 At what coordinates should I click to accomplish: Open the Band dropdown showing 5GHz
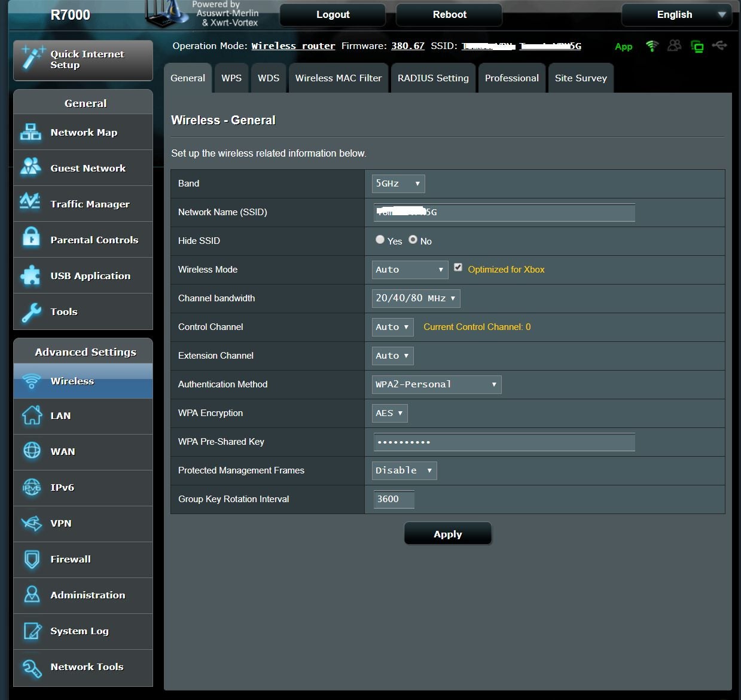pyautogui.click(x=398, y=184)
